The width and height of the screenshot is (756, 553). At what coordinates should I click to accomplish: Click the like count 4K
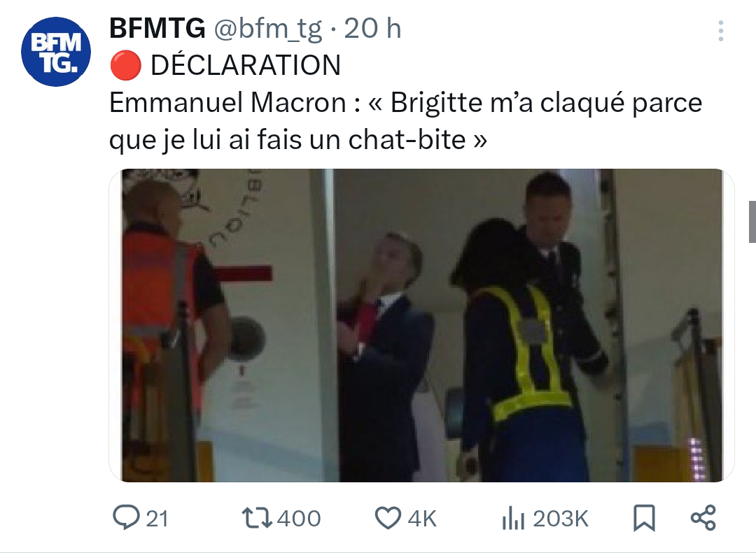coord(422,519)
